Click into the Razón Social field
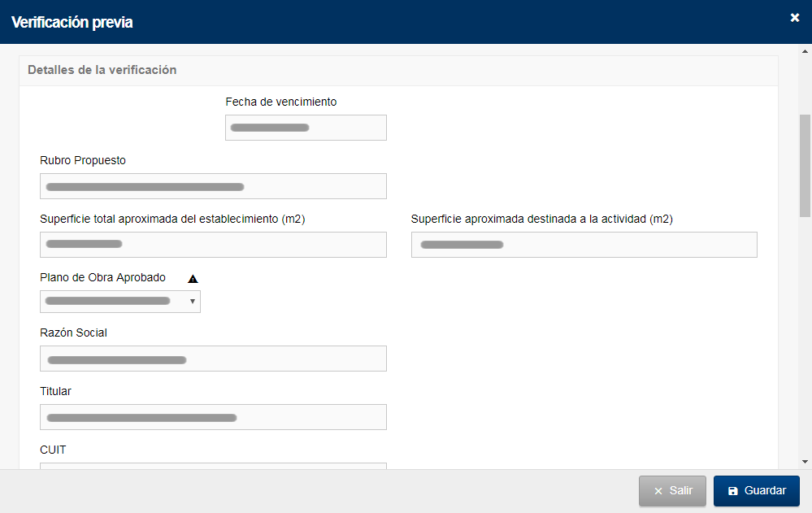 coord(213,359)
